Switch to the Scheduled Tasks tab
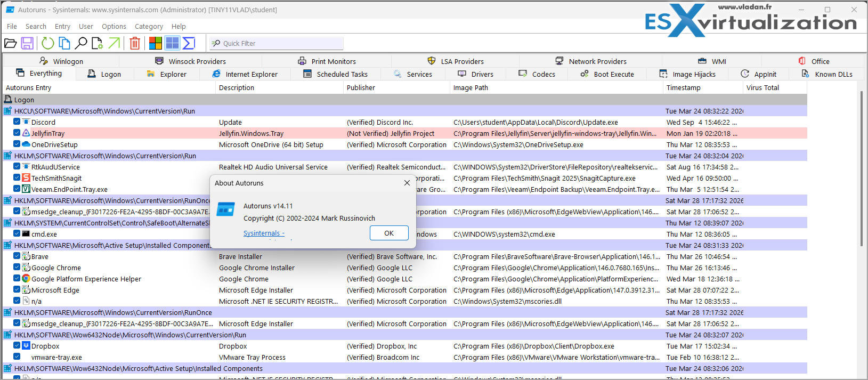This screenshot has height=380, width=868. pos(342,74)
